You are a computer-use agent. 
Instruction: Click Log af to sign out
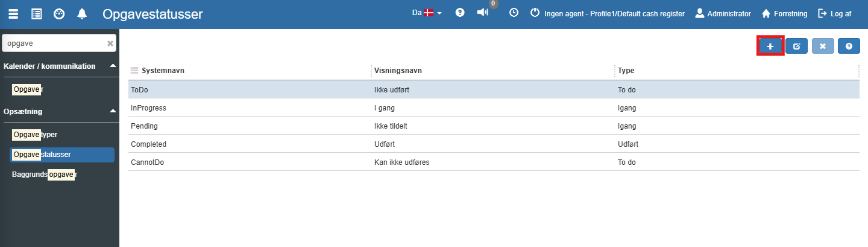tap(834, 13)
